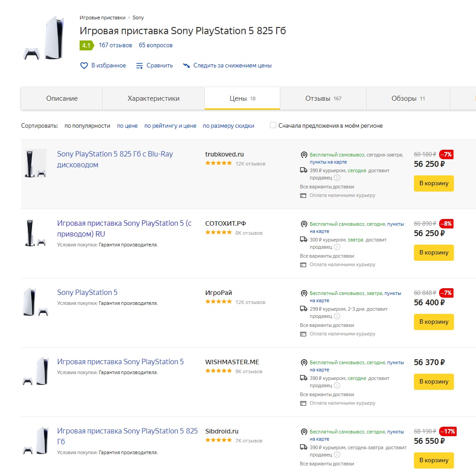
Task: Click the main PlayStation 5 product image
Action: 45,38
